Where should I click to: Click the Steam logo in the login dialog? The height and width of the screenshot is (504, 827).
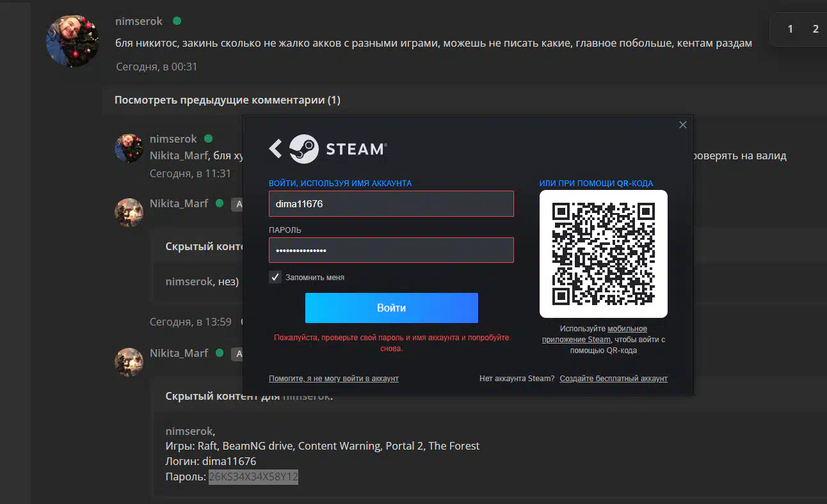[338, 149]
